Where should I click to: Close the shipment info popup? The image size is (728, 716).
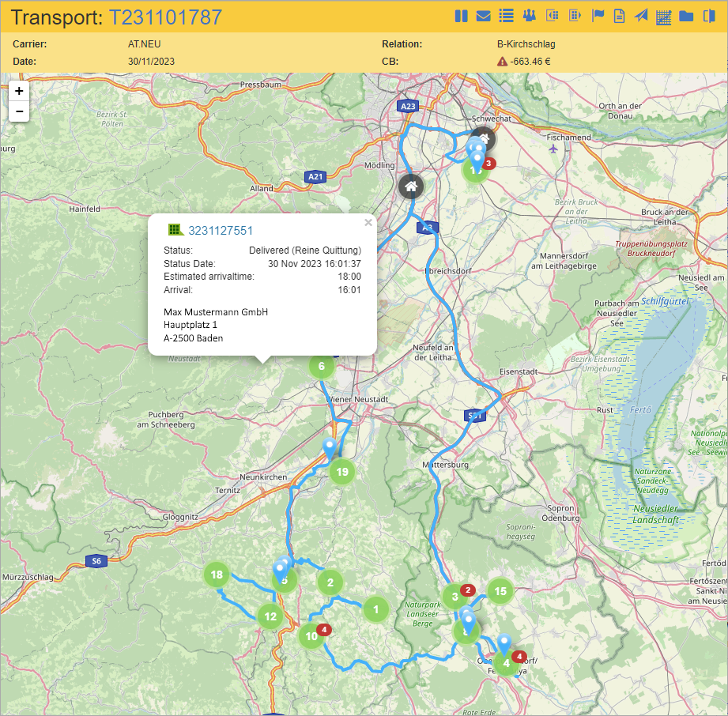click(x=368, y=223)
